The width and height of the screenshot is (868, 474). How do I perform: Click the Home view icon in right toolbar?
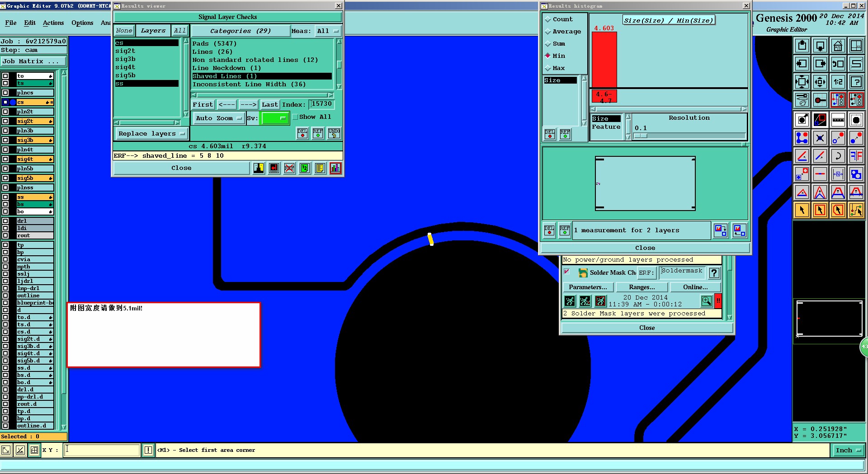(838, 46)
